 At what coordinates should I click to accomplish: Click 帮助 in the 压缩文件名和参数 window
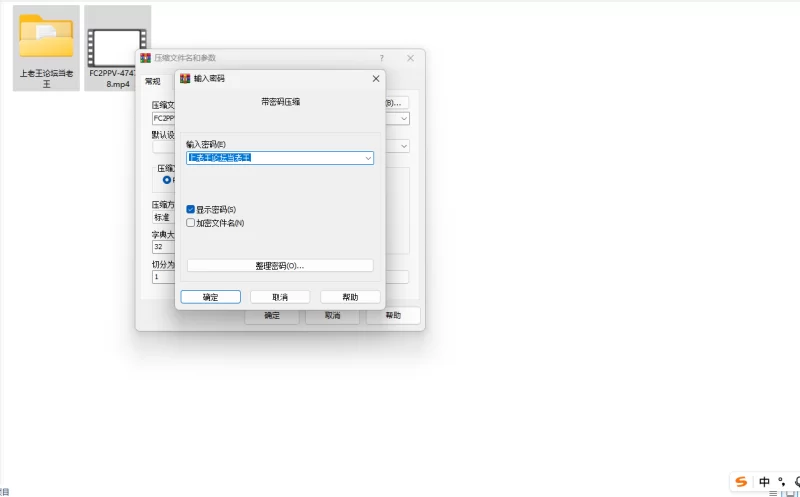(393, 316)
